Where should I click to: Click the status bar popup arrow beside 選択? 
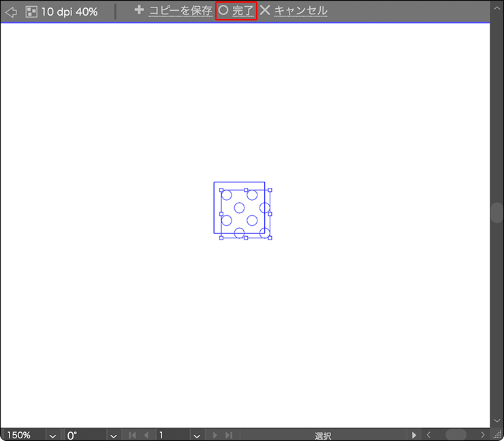(x=414, y=435)
